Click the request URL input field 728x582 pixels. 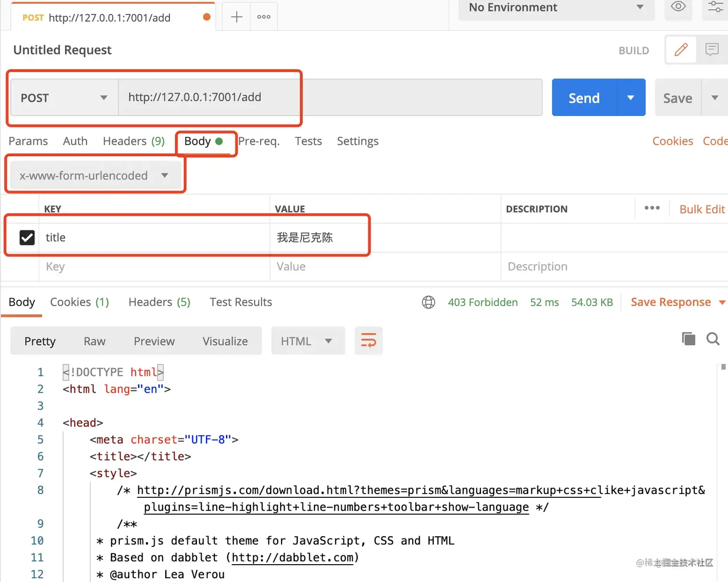330,98
